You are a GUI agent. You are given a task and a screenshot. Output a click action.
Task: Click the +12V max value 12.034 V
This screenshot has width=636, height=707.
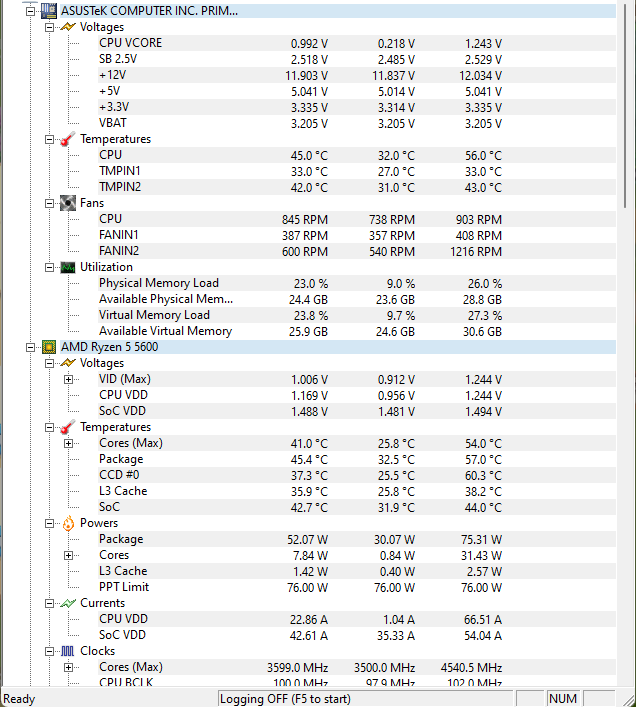[x=480, y=76]
